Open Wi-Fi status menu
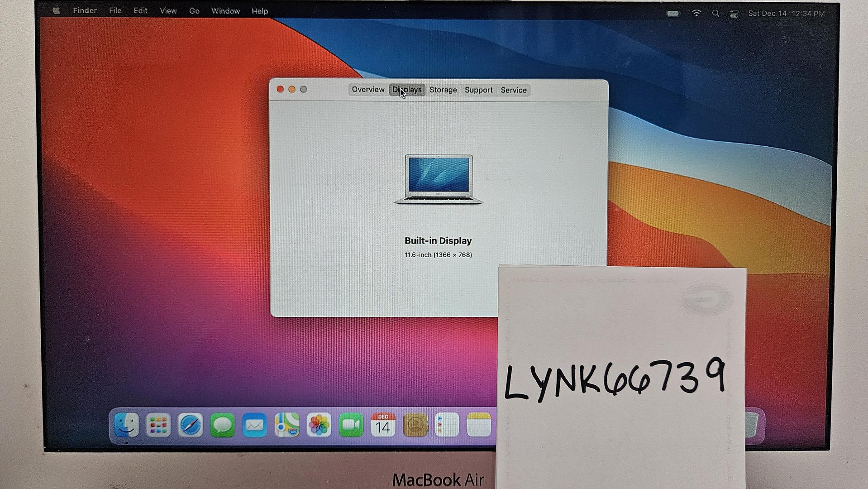The width and height of the screenshot is (868, 489). [x=696, y=13]
